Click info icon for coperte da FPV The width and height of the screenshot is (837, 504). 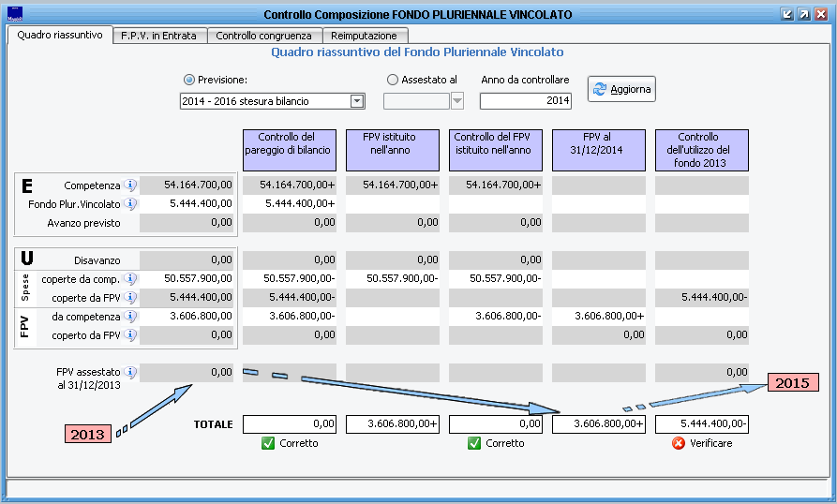pos(130,298)
